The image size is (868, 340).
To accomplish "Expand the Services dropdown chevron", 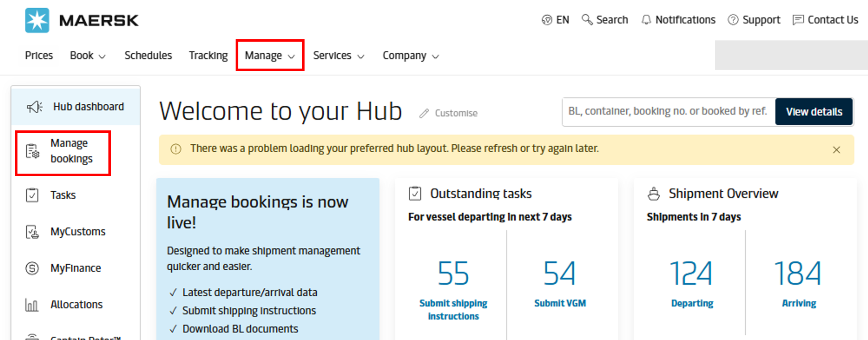I will (361, 57).
